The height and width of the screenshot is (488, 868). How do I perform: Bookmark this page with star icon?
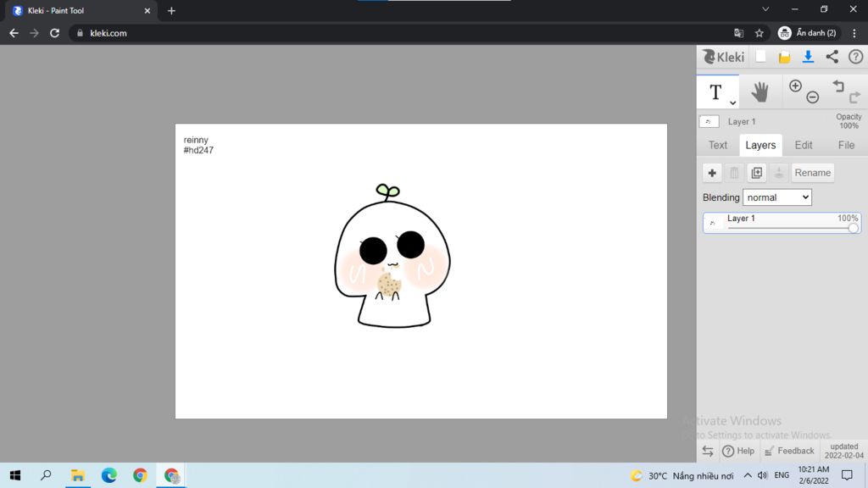[759, 33]
